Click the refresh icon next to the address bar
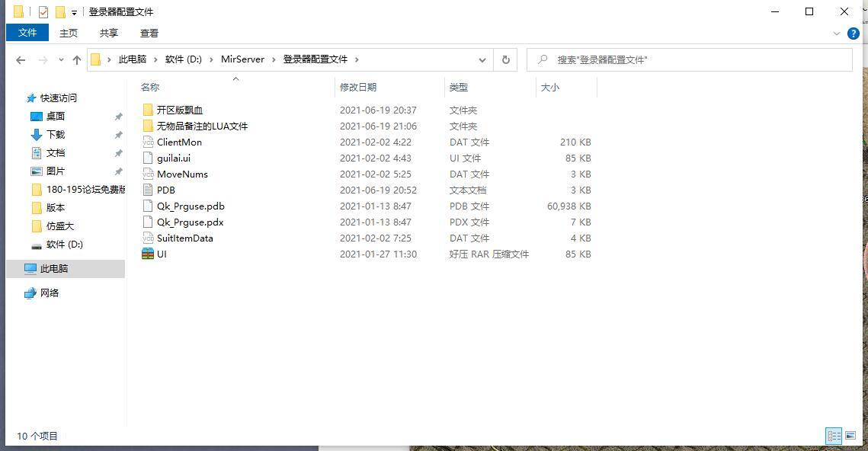868x451 pixels. (505, 59)
